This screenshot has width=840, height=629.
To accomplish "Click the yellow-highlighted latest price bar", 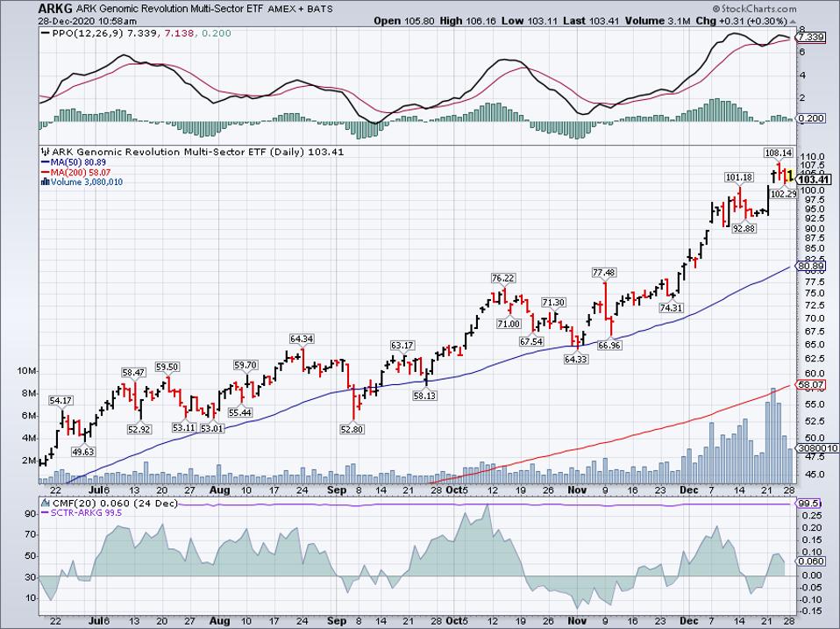I will tap(790, 174).
